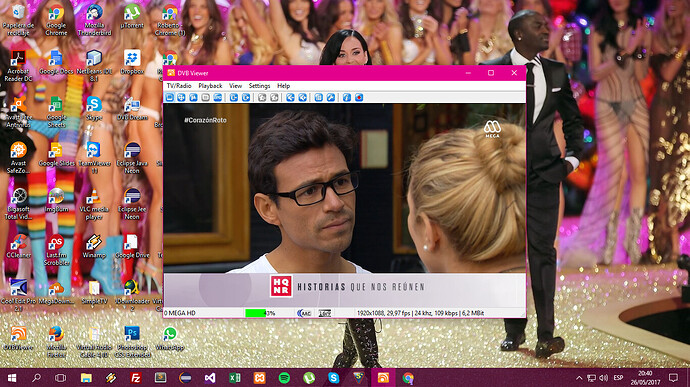This screenshot has height=387, width=690.
Task: Select the Cool Edit Pro desktop icon
Action: point(18,295)
